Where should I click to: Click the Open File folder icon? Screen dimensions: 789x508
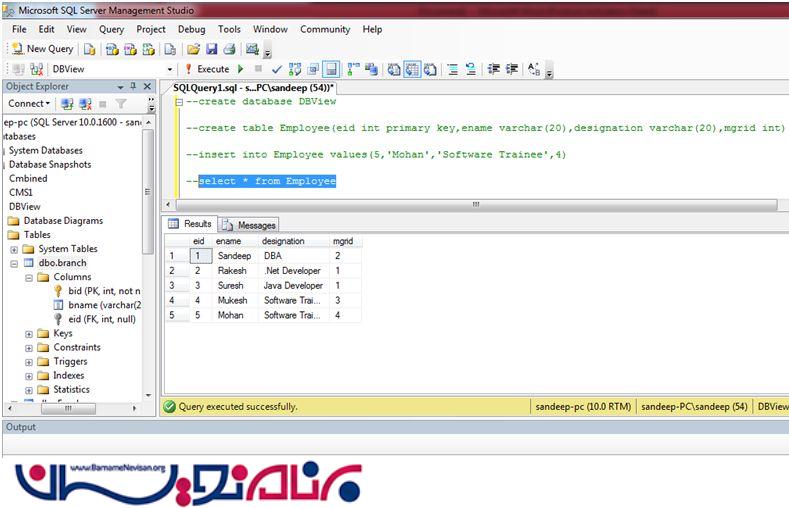(x=194, y=49)
